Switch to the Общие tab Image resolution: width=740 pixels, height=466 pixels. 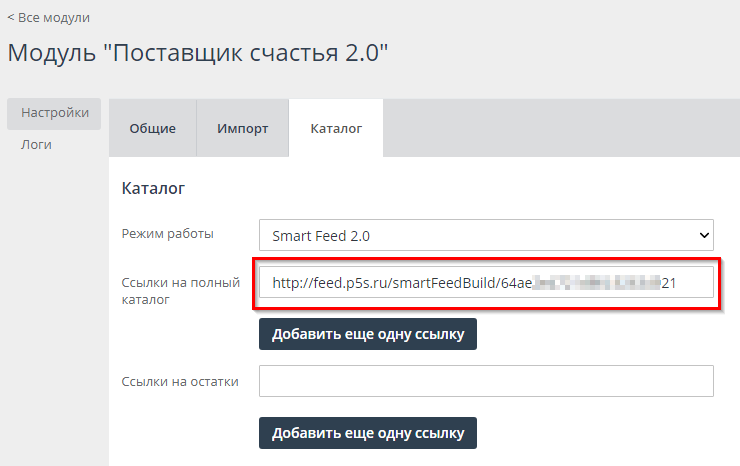pyautogui.click(x=152, y=128)
